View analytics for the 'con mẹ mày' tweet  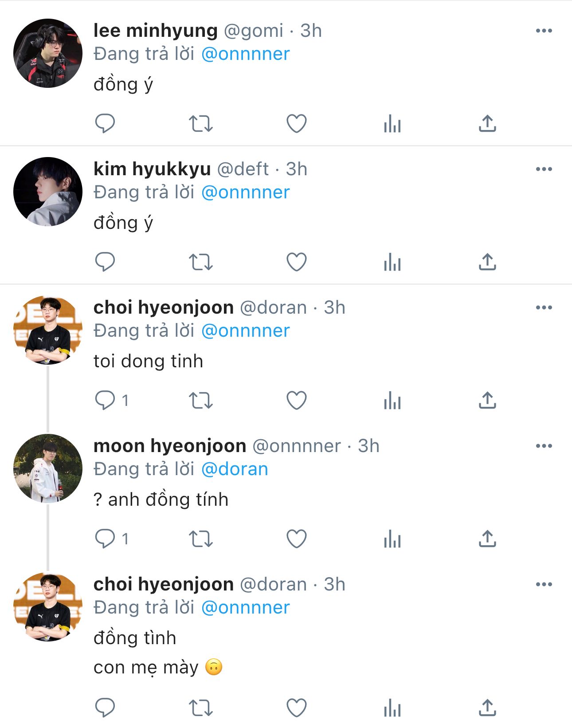392,708
